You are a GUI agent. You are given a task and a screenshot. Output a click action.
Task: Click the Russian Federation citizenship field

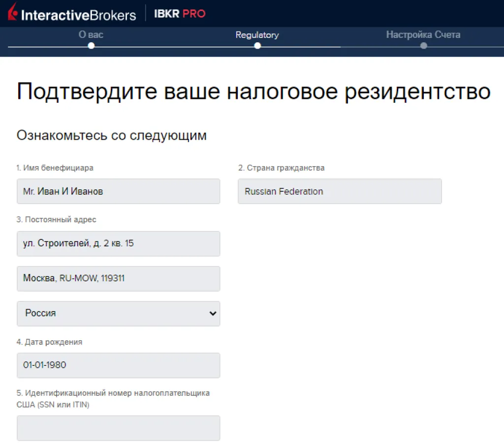pos(340,191)
